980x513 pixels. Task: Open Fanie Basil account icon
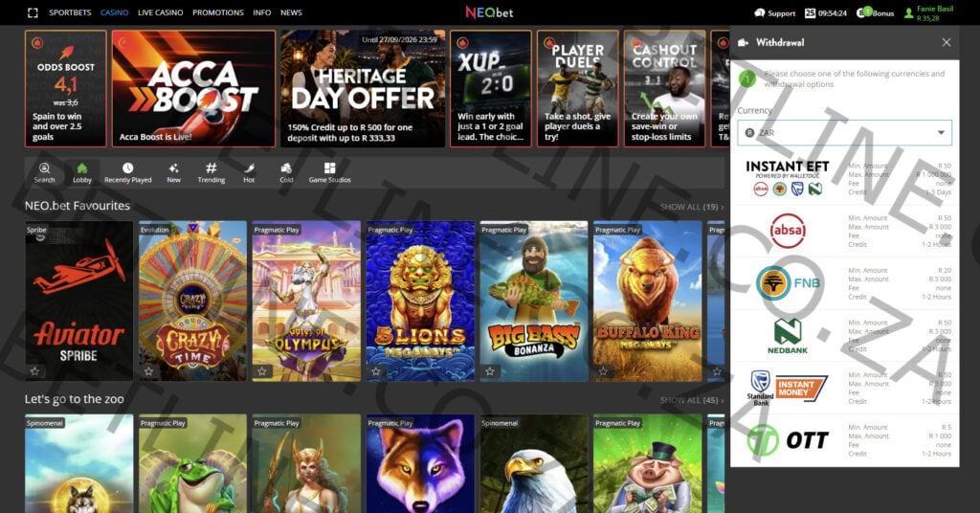click(x=909, y=13)
